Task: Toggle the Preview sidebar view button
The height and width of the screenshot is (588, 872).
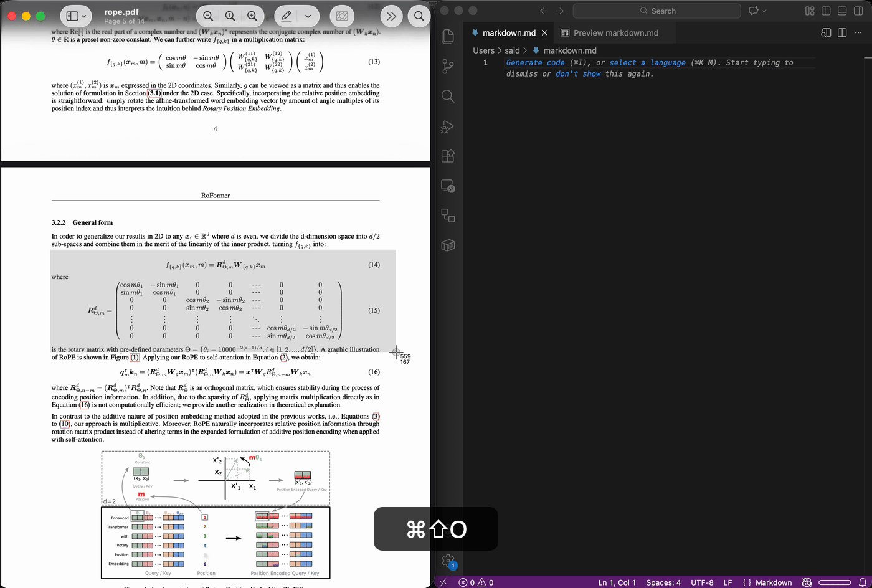Action: (x=72, y=16)
